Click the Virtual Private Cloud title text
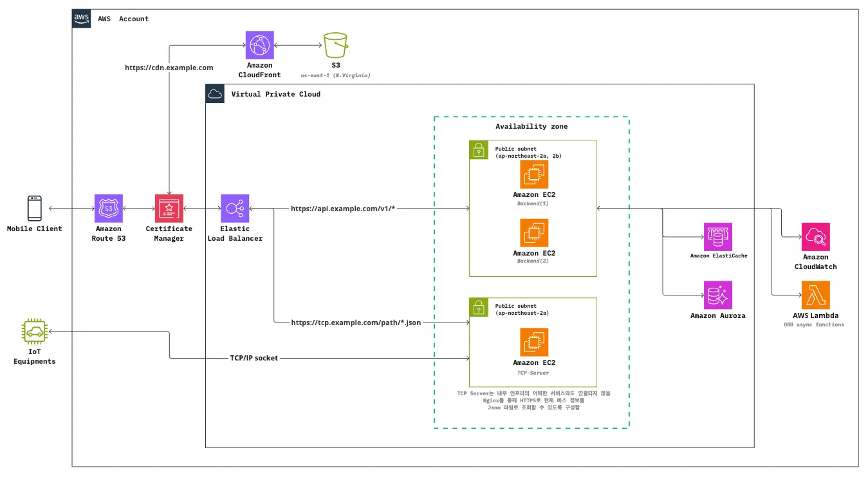Screen dimensions: 868x477 (x=275, y=94)
